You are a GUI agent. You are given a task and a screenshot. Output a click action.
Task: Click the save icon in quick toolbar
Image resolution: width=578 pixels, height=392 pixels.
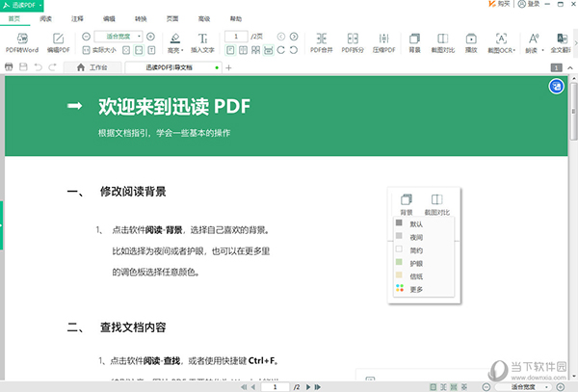[23, 66]
